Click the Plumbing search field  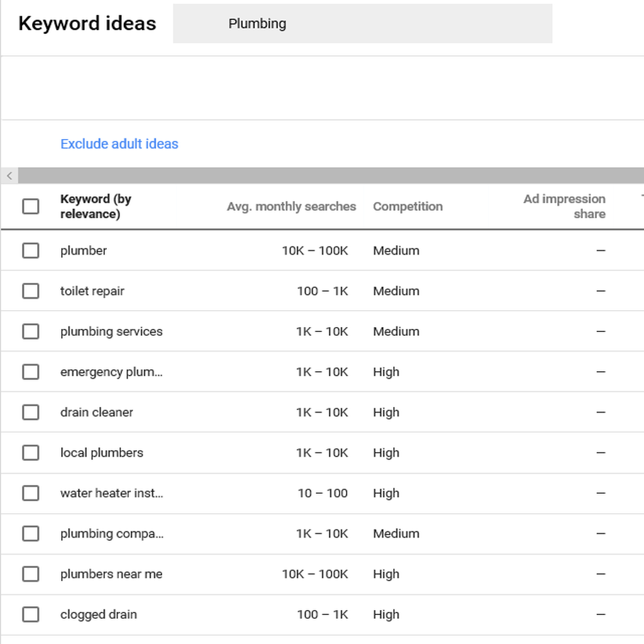coord(362,23)
